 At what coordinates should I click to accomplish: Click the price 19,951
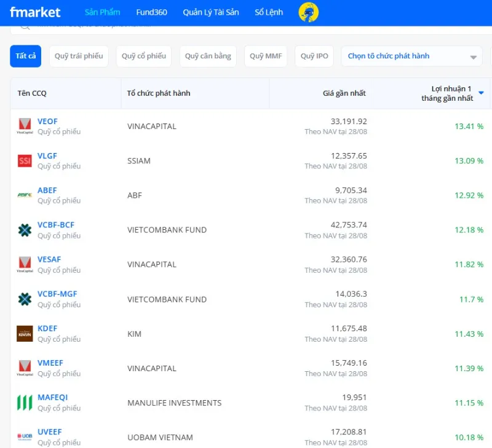click(354, 397)
